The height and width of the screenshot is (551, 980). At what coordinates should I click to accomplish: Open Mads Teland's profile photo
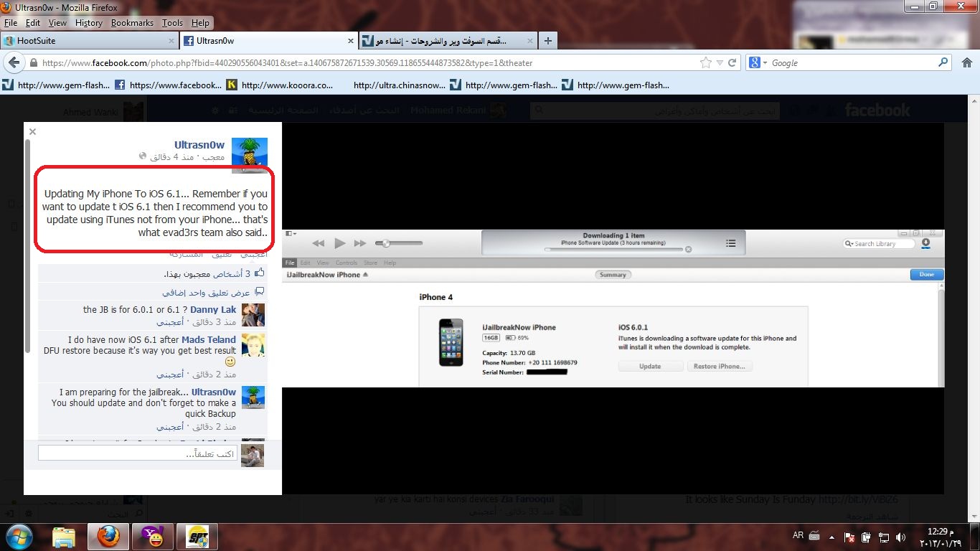click(x=253, y=345)
